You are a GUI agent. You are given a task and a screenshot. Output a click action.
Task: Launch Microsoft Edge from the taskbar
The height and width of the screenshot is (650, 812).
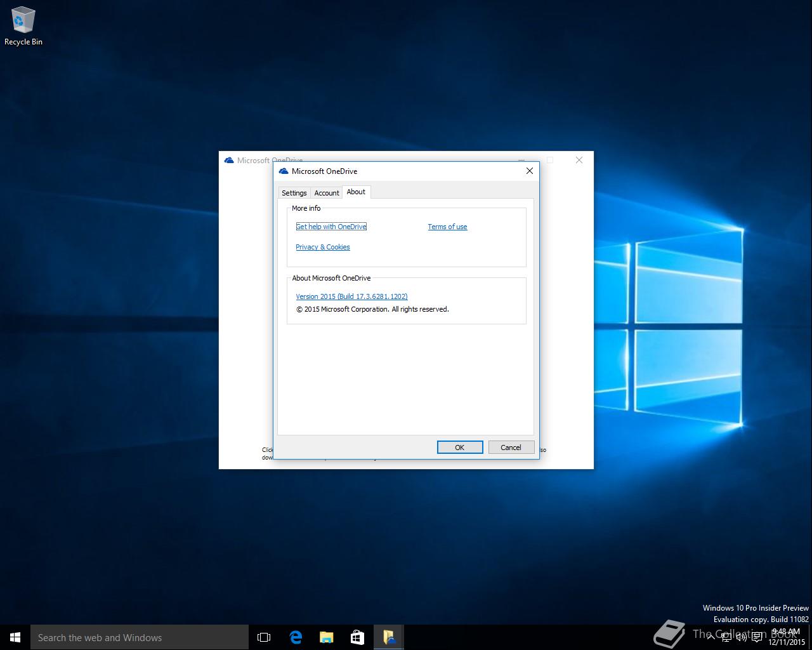pyautogui.click(x=296, y=637)
